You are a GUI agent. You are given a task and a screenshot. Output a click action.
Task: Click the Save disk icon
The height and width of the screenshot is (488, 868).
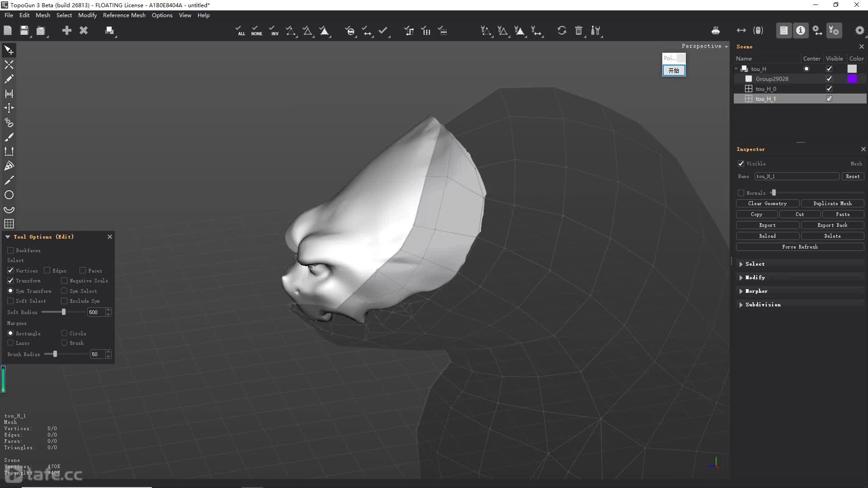pyautogui.click(x=24, y=30)
